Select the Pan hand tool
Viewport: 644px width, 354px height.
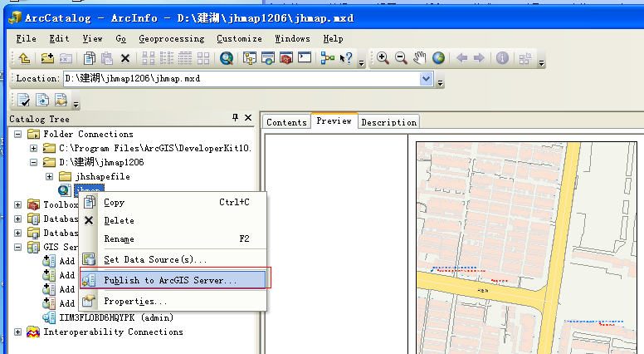click(420, 58)
